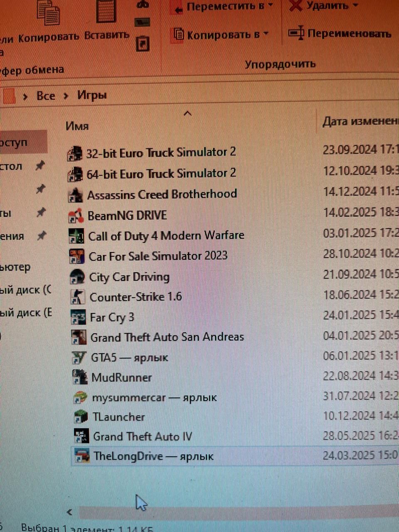Viewport: 399px width, 532px height.
Task: Select the Far Cry 3 shortcut icon
Action: (78, 317)
